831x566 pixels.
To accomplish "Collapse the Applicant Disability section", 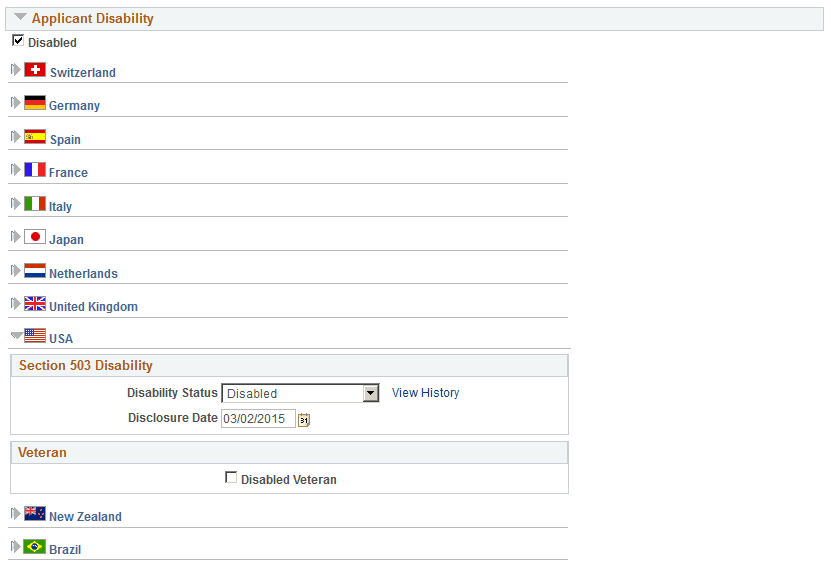I will pos(20,17).
